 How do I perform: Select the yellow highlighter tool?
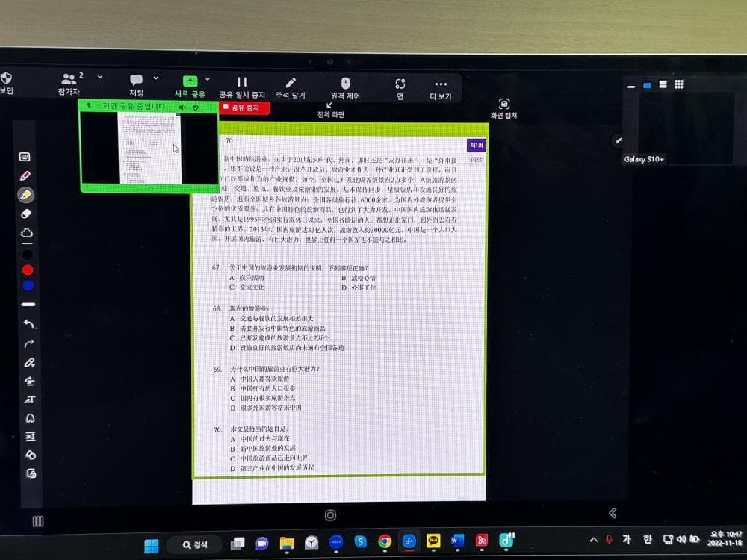(x=26, y=195)
